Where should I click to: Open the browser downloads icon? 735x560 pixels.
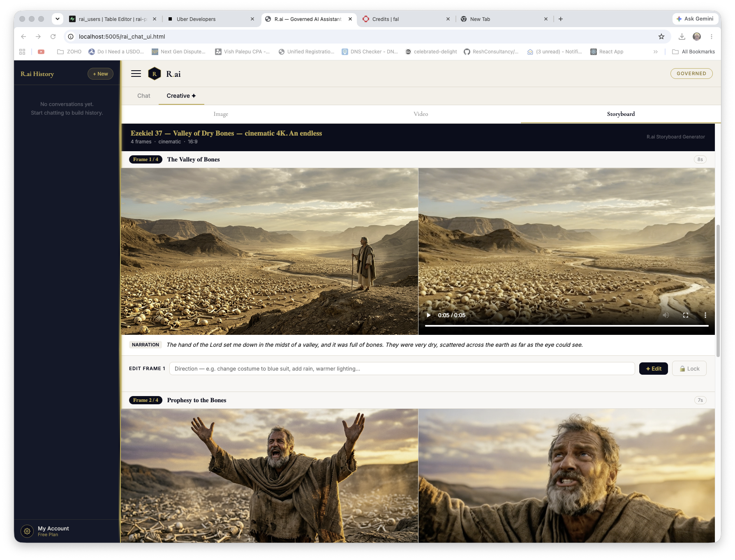coord(682,37)
